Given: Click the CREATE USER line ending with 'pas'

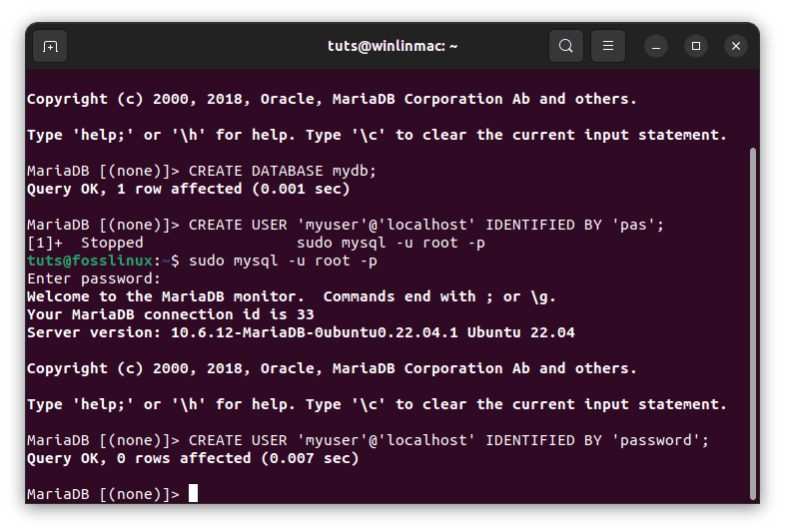Looking at the screenshot, I should coord(346,225).
